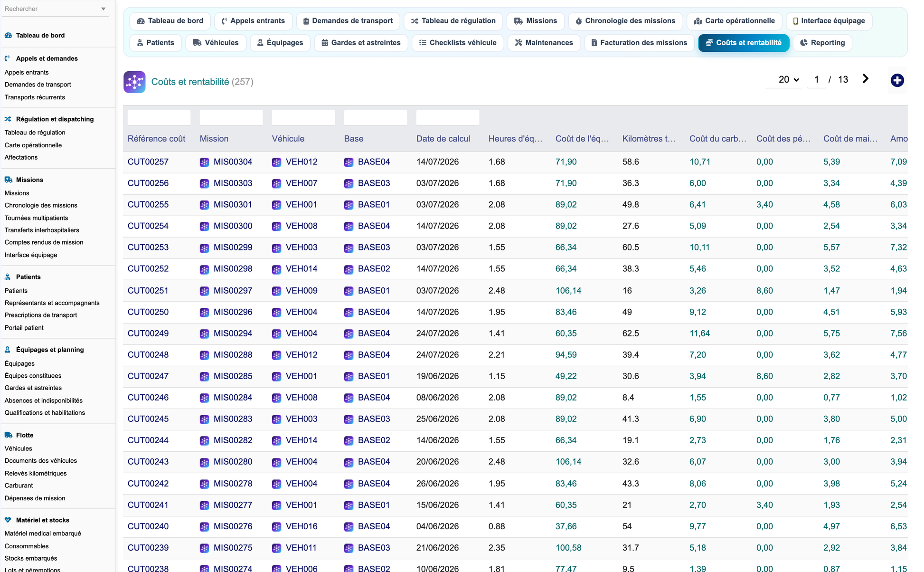Click the Véhicule column filter field
The width and height of the screenshot is (924, 572).
(303, 117)
